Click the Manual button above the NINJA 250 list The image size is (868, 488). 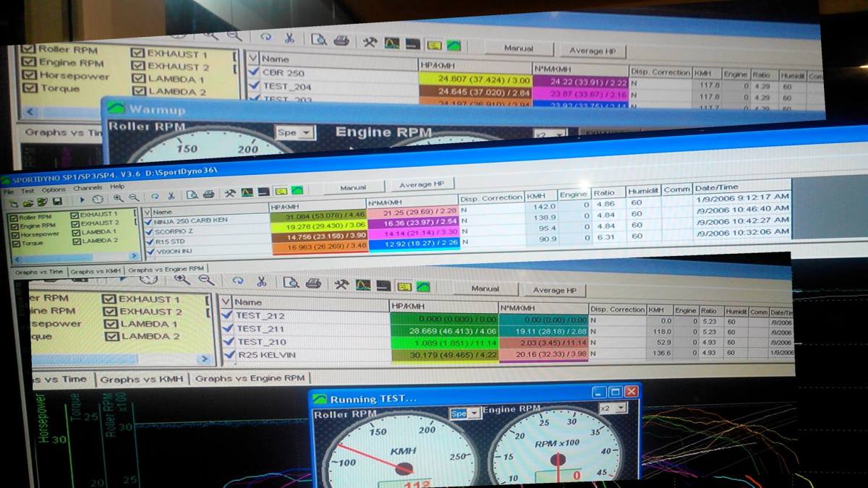pyautogui.click(x=353, y=187)
